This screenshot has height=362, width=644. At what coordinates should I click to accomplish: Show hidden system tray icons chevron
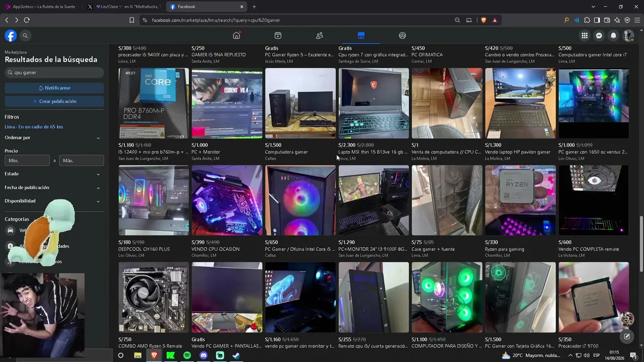click(571, 355)
